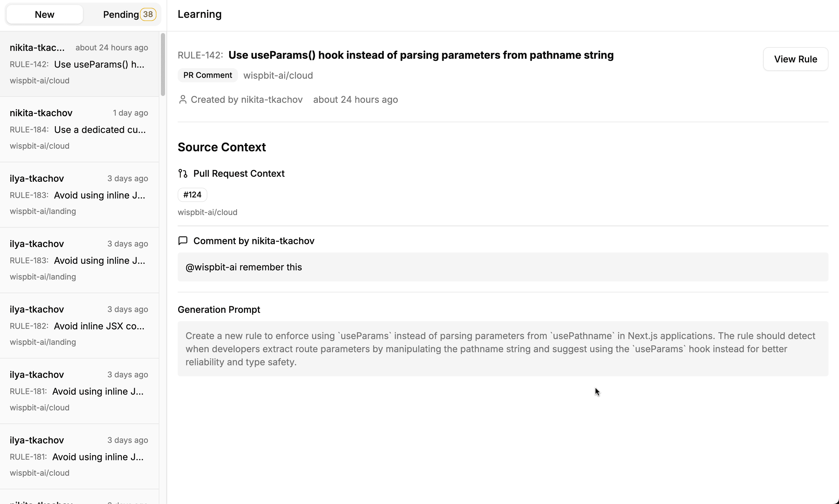The width and height of the screenshot is (839, 504).
Task: Open the first RULE-183 inline JSX entry
Action: coord(79,195)
